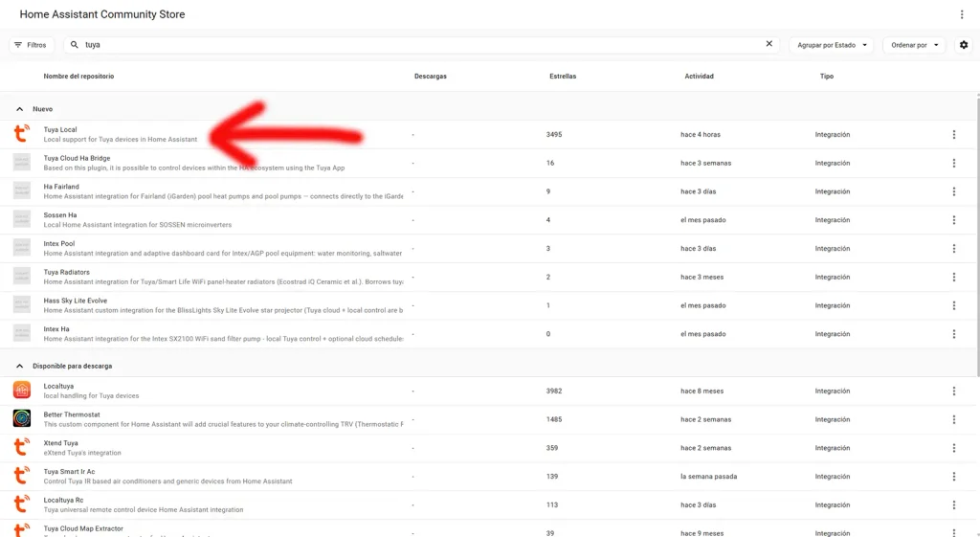Open the Ha Fairland row menu
This screenshot has width=980, height=537.
(x=954, y=191)
